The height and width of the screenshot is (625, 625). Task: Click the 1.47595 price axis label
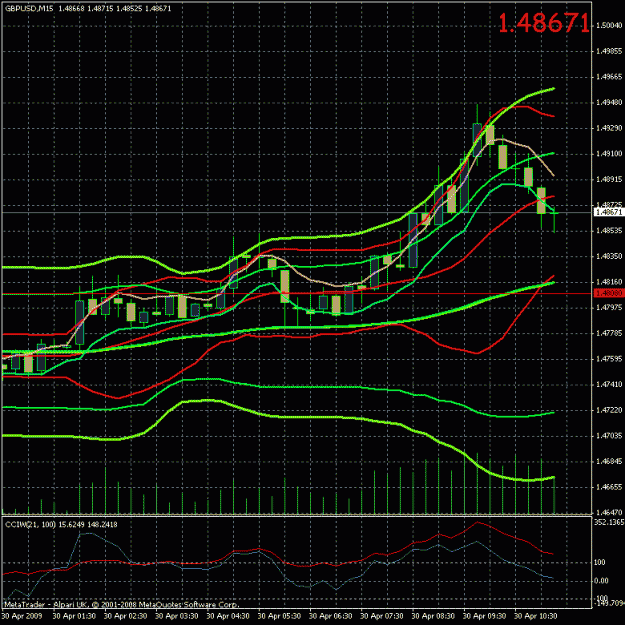click(x=609, y=359)
